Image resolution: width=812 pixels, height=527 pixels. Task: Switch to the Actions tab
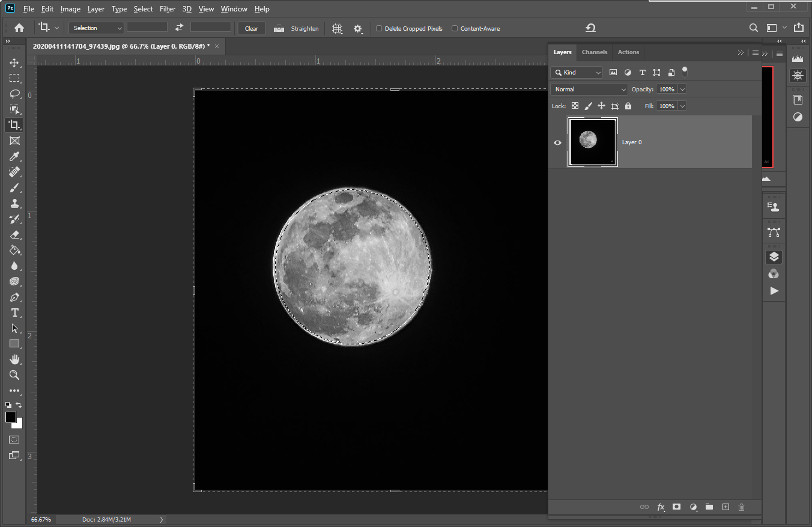pyautogui.click(x=628, y=52)
